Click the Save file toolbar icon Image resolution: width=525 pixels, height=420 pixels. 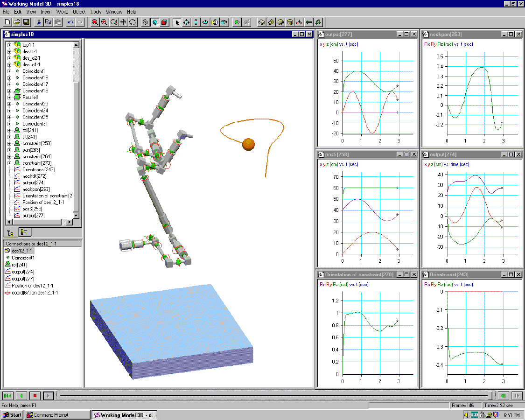click(x=26, y=22)
